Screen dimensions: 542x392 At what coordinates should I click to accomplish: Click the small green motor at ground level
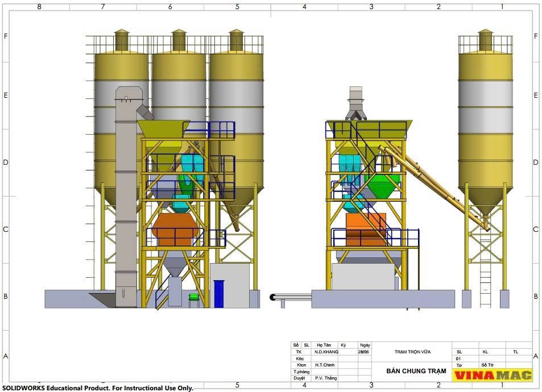coord(194,297)
